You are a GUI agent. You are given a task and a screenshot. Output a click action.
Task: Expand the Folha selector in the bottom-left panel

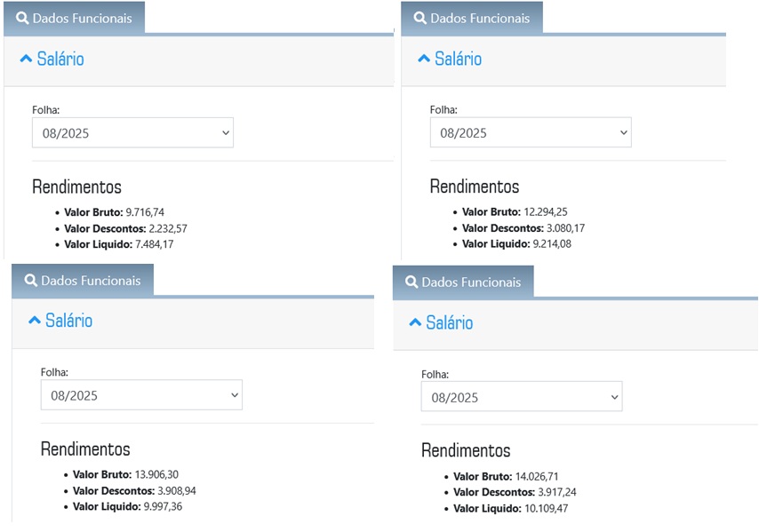141,395
